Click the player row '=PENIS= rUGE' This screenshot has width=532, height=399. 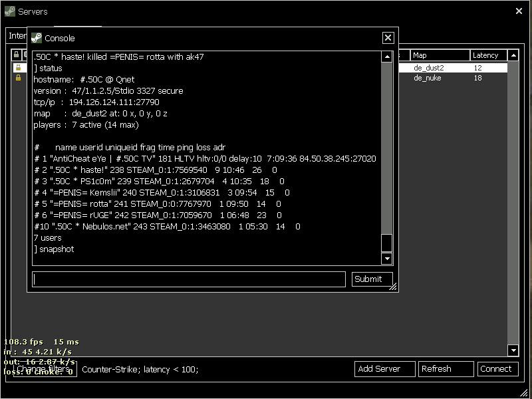coord(158,215)
